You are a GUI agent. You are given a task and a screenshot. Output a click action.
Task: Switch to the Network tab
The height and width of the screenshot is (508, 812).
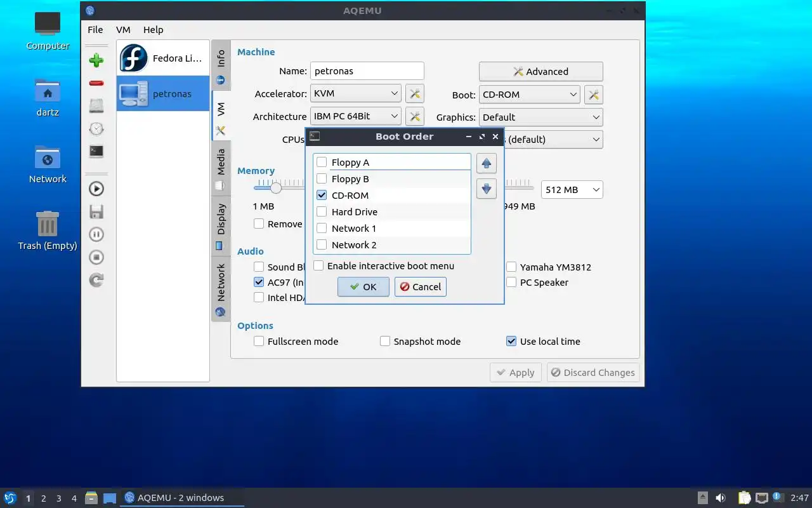click(221, 289)
